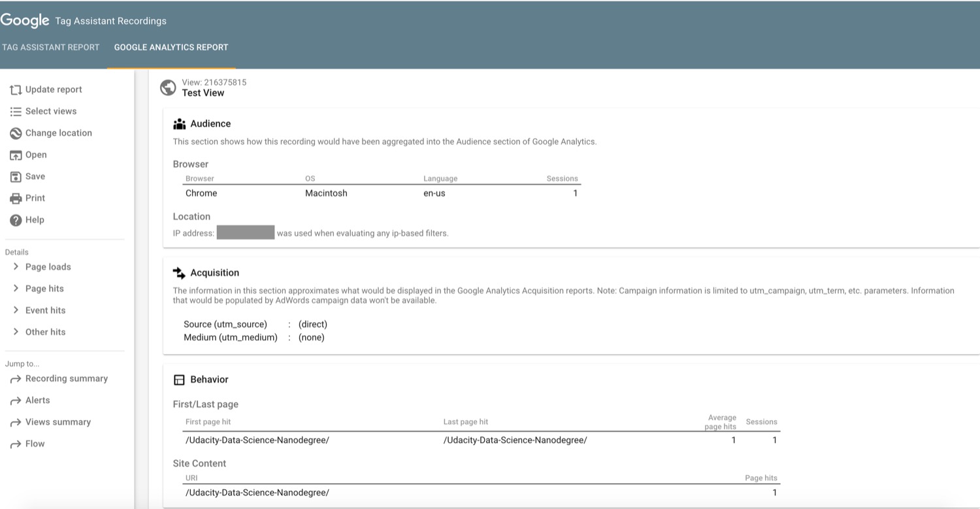Jump to Views summary

(58, 422)
